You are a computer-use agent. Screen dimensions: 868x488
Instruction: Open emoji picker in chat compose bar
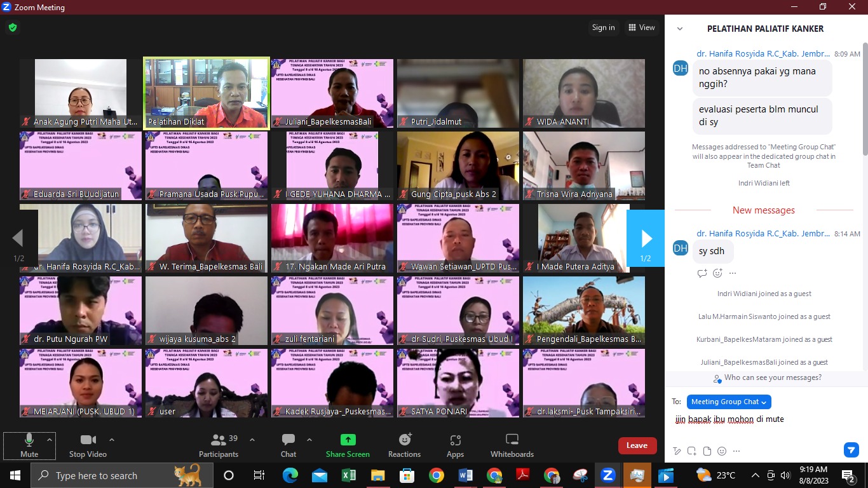722,451
